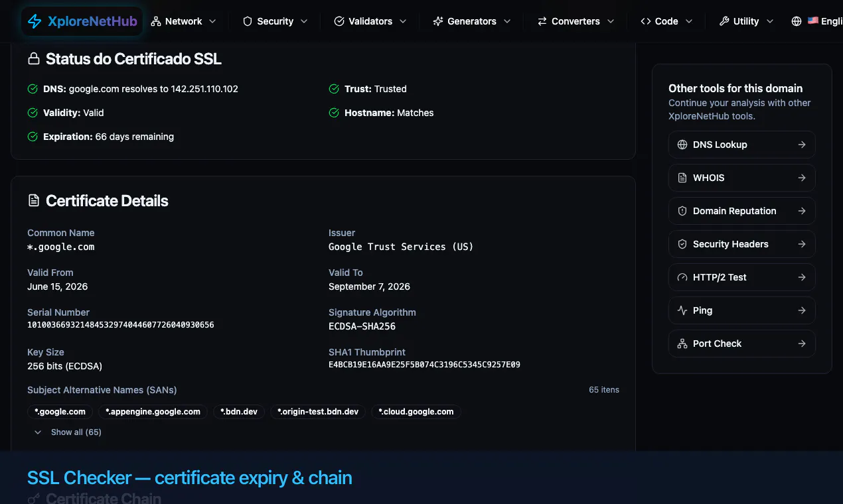Click the angle brackets icon beside Code

pos(646,21)
